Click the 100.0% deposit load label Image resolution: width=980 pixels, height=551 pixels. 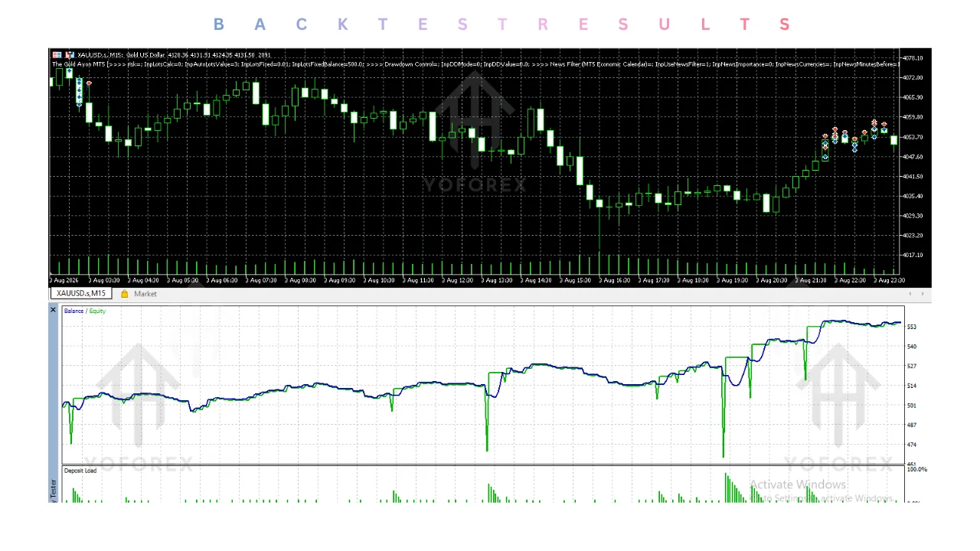(916, 469)
